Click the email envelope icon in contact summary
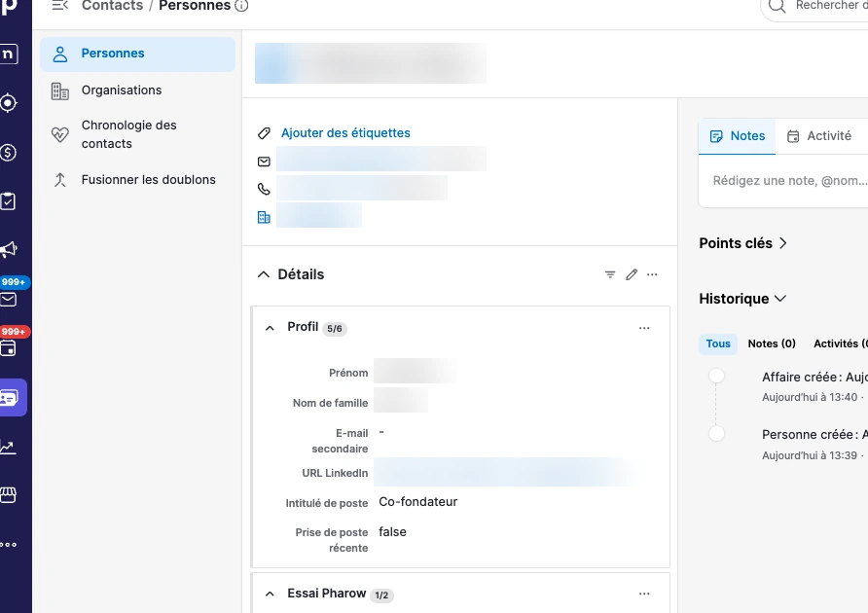The height and width of the screenshot is (613, 868). pos(264,162)
